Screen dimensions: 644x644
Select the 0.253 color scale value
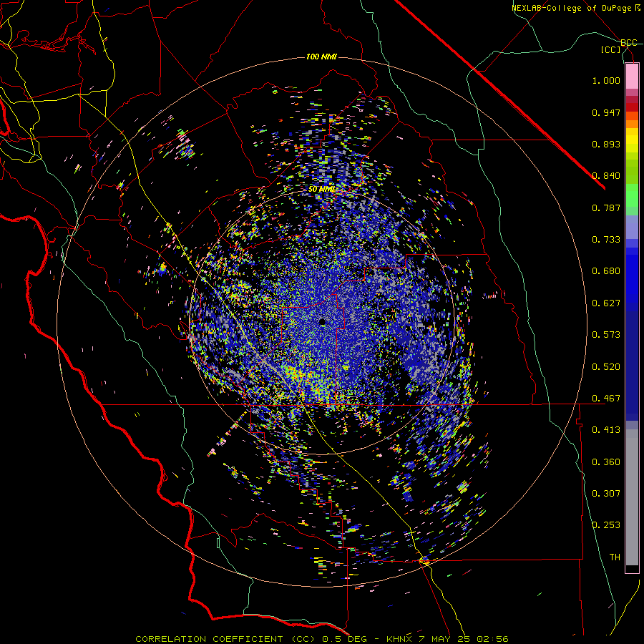point(606,525)
